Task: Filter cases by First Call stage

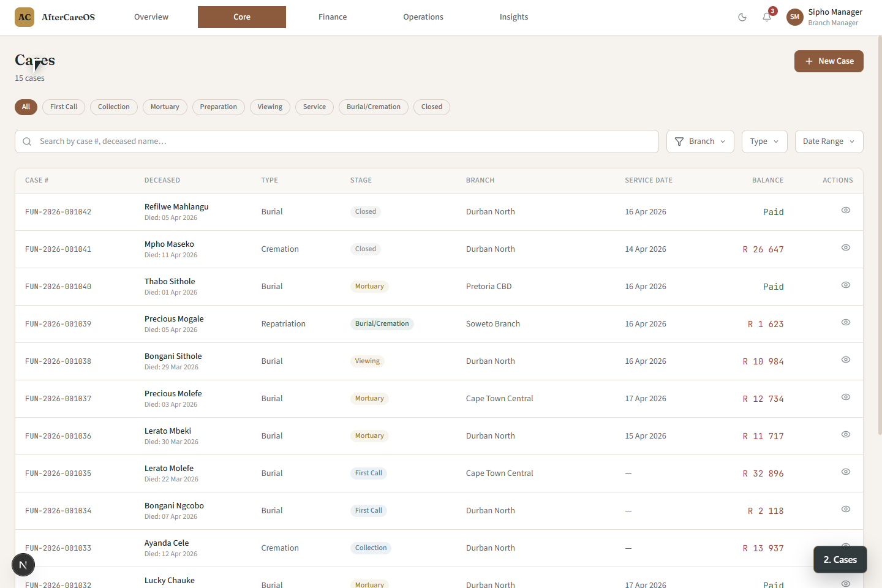Action: [x=64, y=107]
